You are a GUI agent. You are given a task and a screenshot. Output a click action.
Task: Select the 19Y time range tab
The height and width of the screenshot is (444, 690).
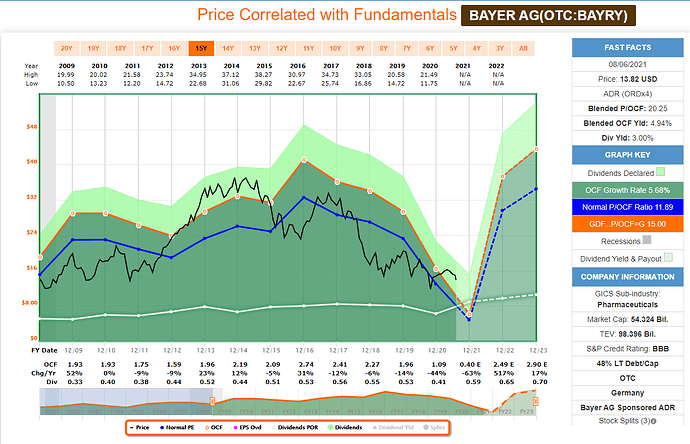coord(93,48)
